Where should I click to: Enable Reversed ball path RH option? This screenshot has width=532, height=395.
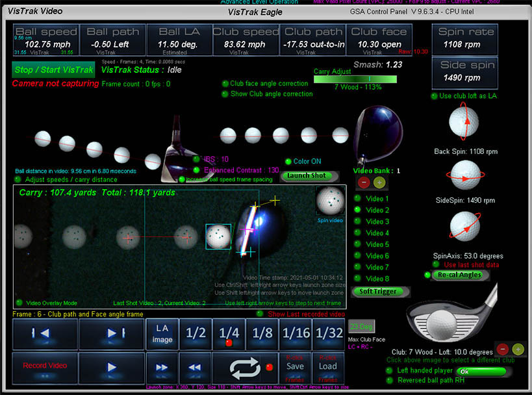[x=389, y=381]
